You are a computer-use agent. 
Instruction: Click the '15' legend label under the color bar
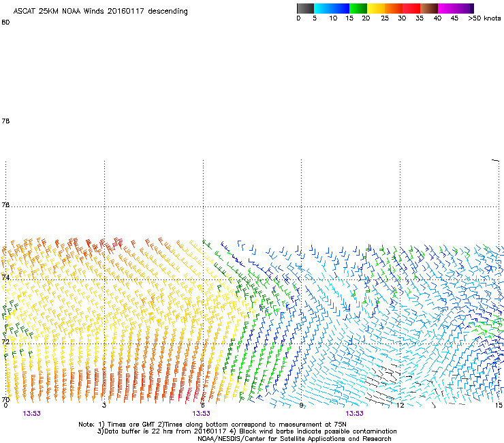point(349,18)
